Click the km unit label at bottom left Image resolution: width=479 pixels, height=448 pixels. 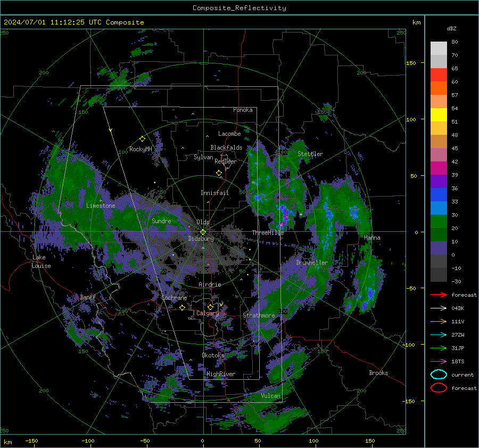pos(7,442)
